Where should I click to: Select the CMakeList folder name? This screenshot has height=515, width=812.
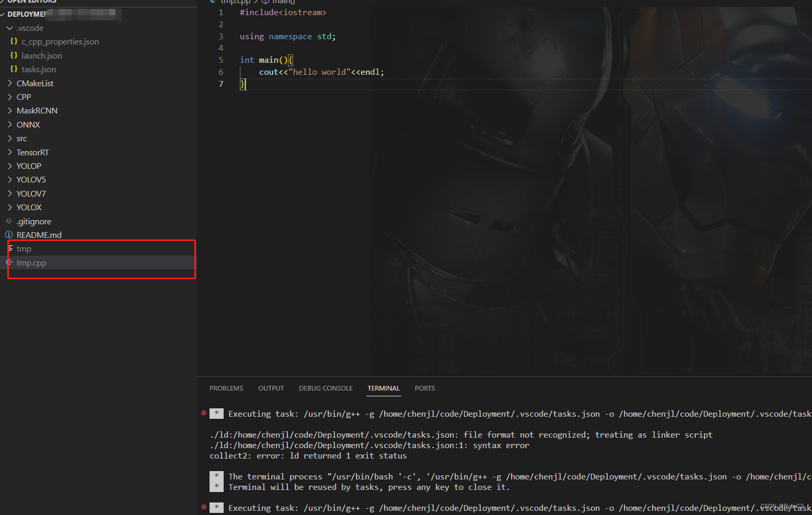(x=35, y=83)
